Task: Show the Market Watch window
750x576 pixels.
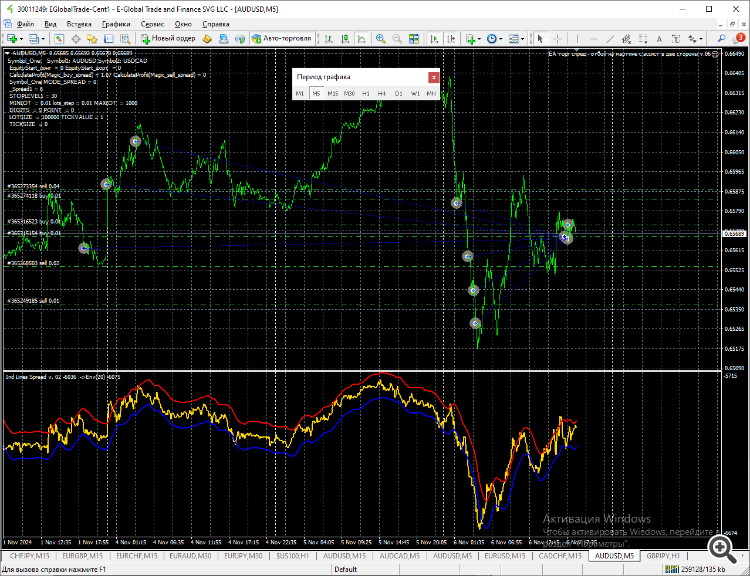Action: tap(59, 39)
